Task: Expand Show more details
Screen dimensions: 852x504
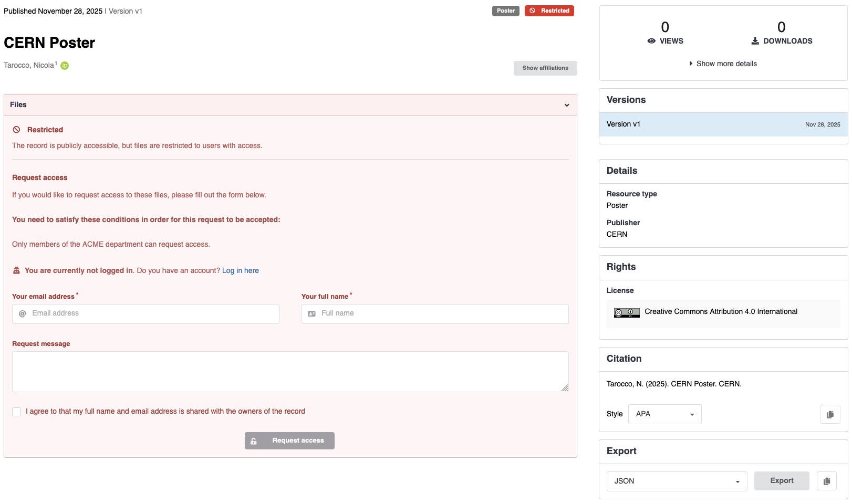Action: tap(723, 64)
